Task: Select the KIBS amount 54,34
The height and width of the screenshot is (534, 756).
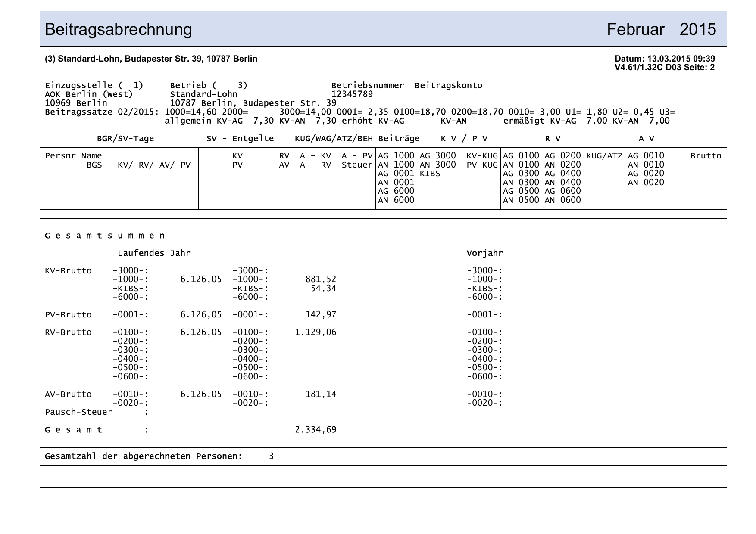Action: coord(323,288)
